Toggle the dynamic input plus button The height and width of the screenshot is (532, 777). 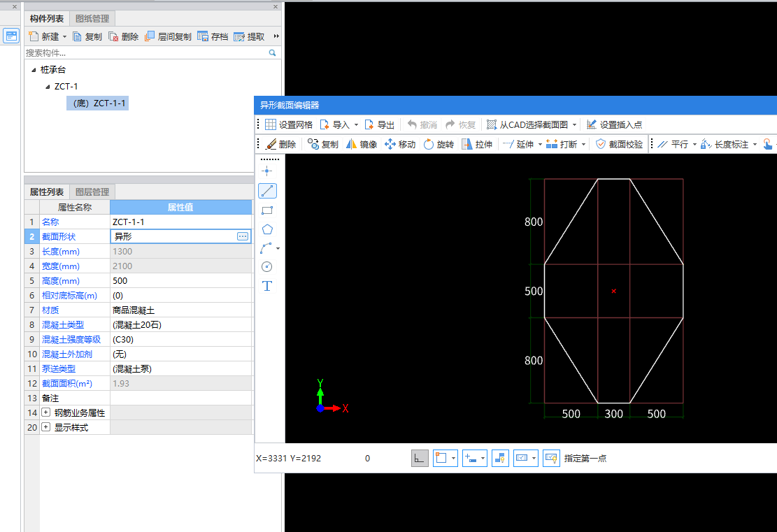470,458
